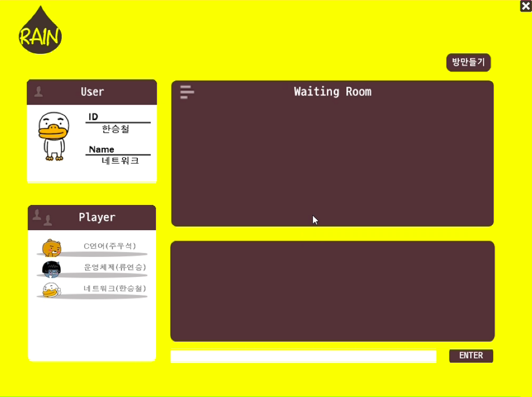Select player C언어(주우석) in list

point(110,246)
